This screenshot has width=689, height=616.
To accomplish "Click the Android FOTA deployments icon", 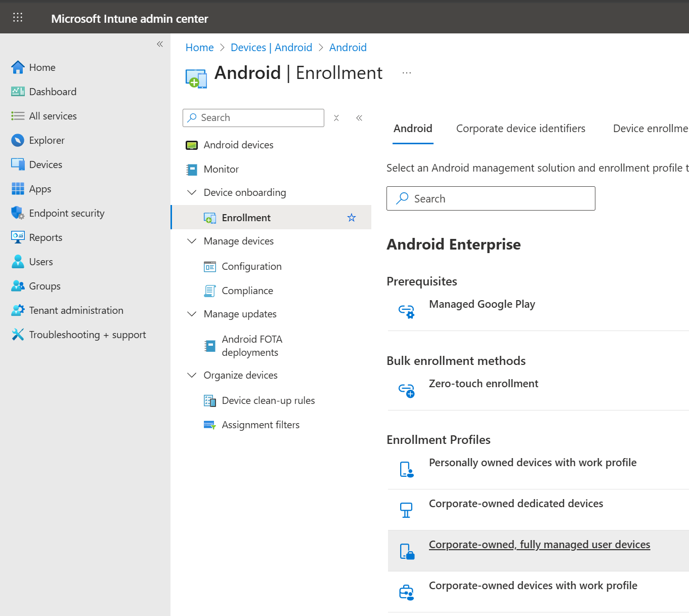I will tap(210, 346).
